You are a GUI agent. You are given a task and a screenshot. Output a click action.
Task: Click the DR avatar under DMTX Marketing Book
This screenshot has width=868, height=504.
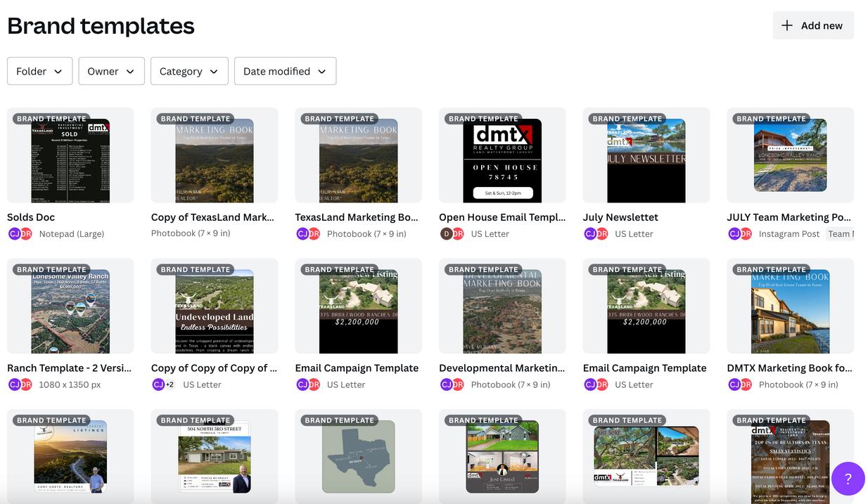click(x=746, y=385)
